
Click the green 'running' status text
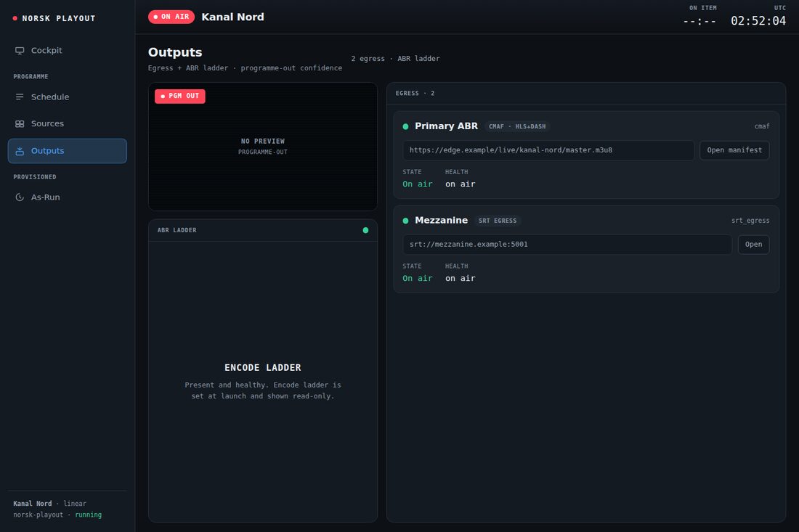88,515
